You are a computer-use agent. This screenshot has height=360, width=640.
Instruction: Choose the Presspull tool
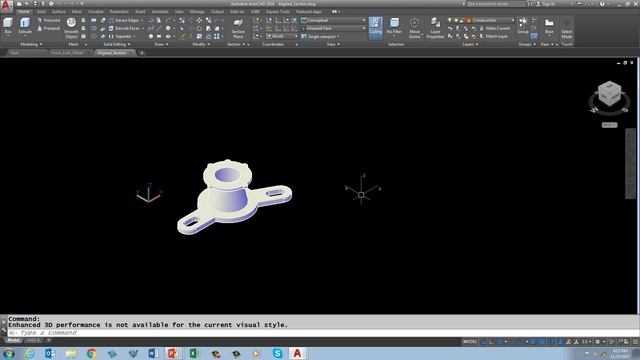point(49,29)
